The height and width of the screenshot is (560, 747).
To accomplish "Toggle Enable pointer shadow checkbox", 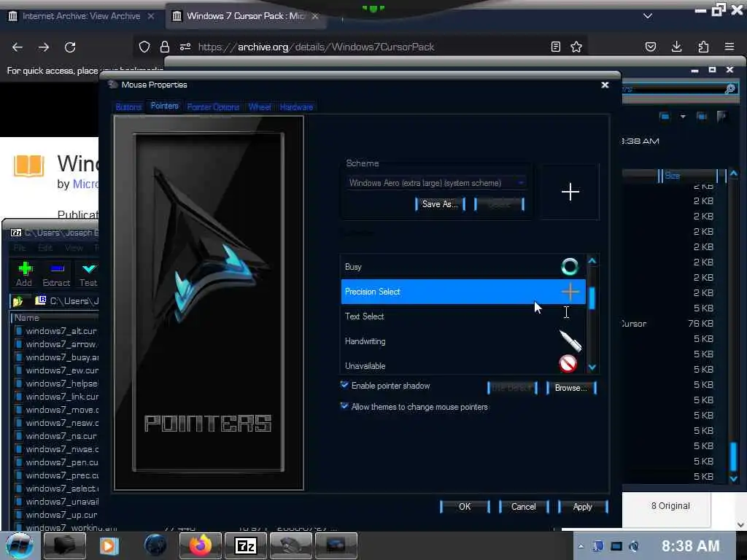I will (x=344, y=385).
